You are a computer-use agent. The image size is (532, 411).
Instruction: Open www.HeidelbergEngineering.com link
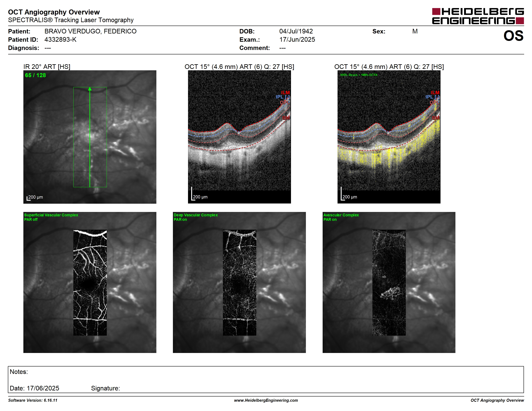click(266, 400)
